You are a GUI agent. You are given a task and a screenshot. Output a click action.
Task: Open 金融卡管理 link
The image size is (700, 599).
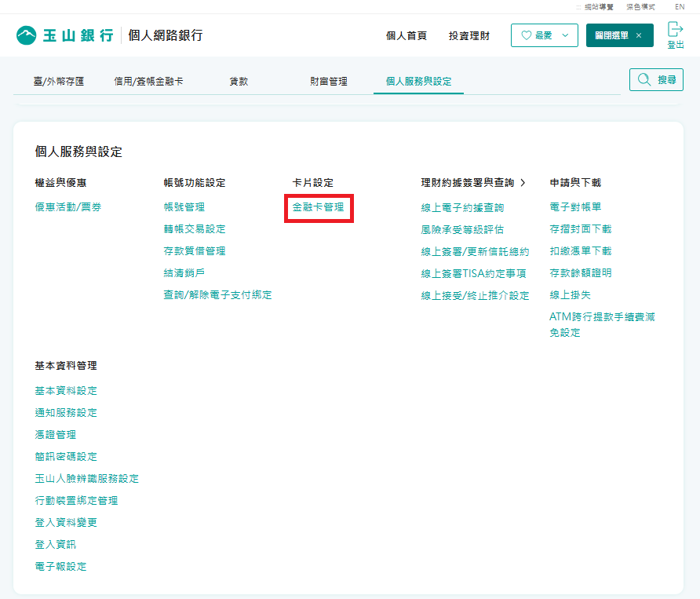click(319, 207)
